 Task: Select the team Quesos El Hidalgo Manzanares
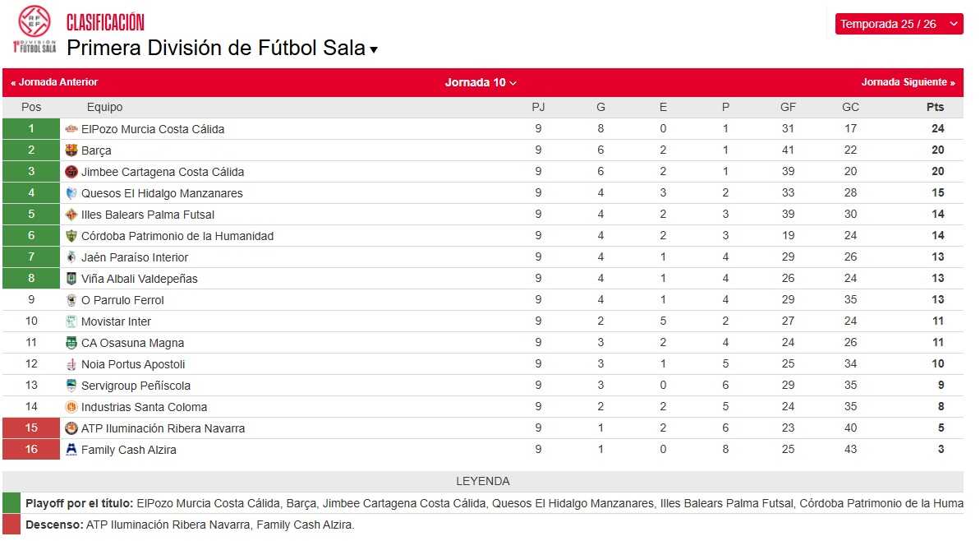click(162, 193)
